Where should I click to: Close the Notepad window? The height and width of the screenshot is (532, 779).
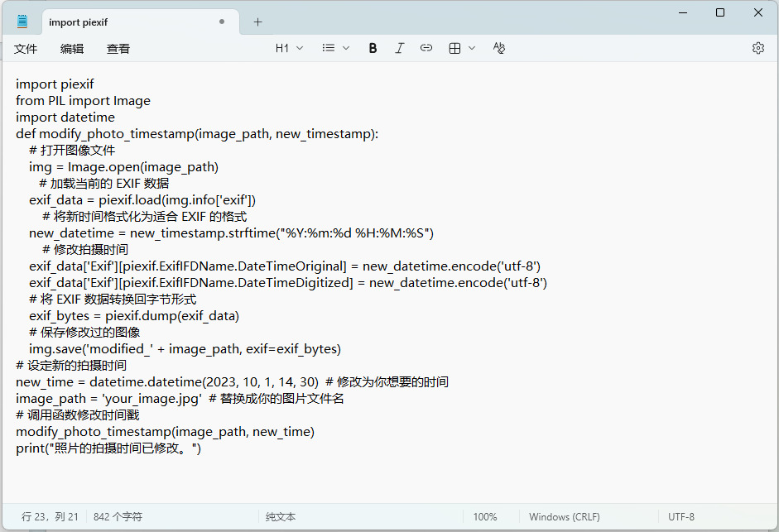[x=758, y=12]
